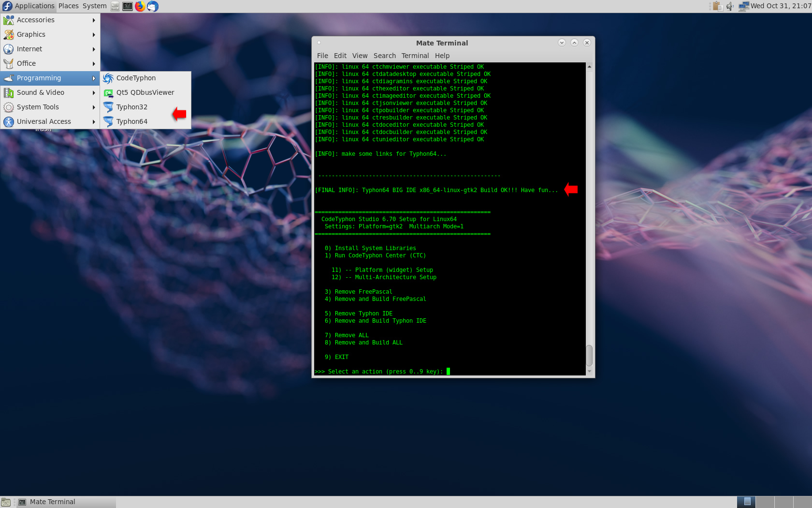
Task: Click the Fedora logo in the top panel
Action: (7, 6)
